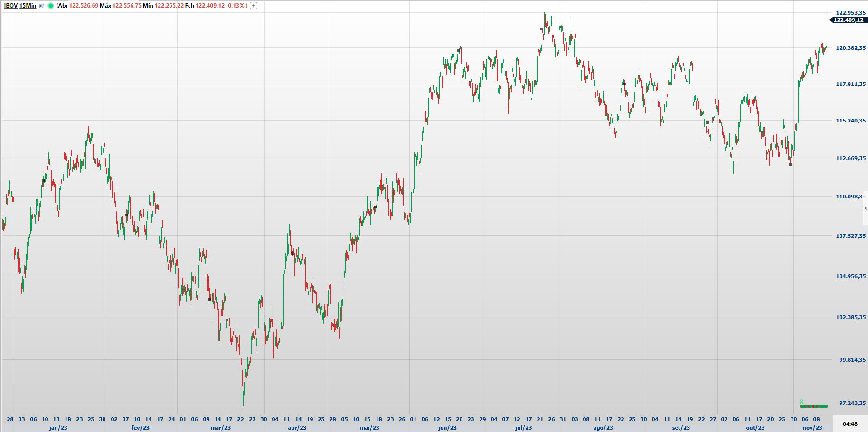This screenshot has width=868, height=432.
Task: Click the small link icon next to 15Min
Action: pyautogui.click(x=42, y=6)
